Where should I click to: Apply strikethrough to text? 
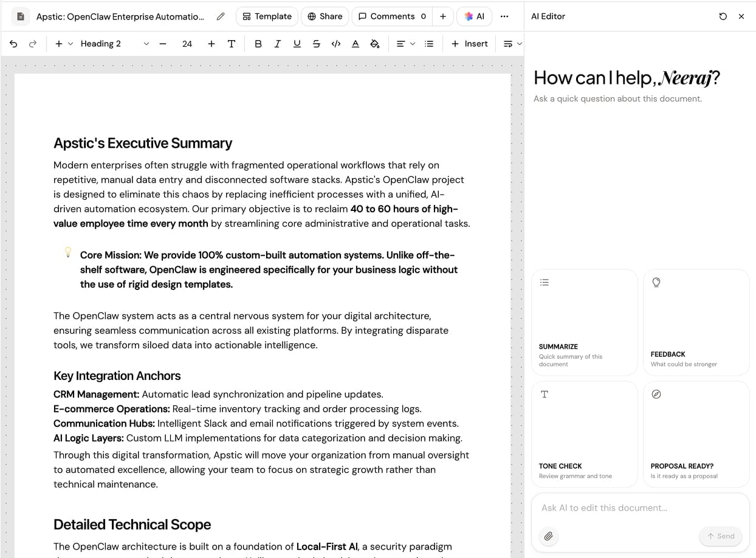[x=316, y=43]
